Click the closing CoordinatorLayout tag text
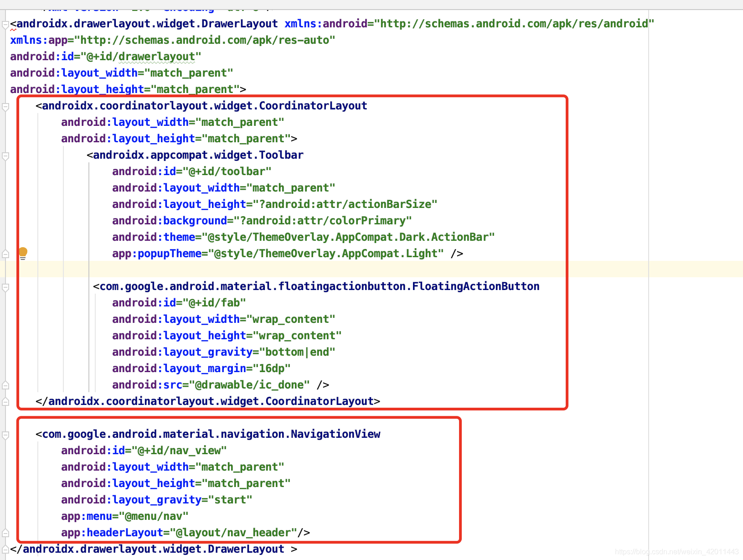The height and width of the screenshot is (560, 743). 208,401
